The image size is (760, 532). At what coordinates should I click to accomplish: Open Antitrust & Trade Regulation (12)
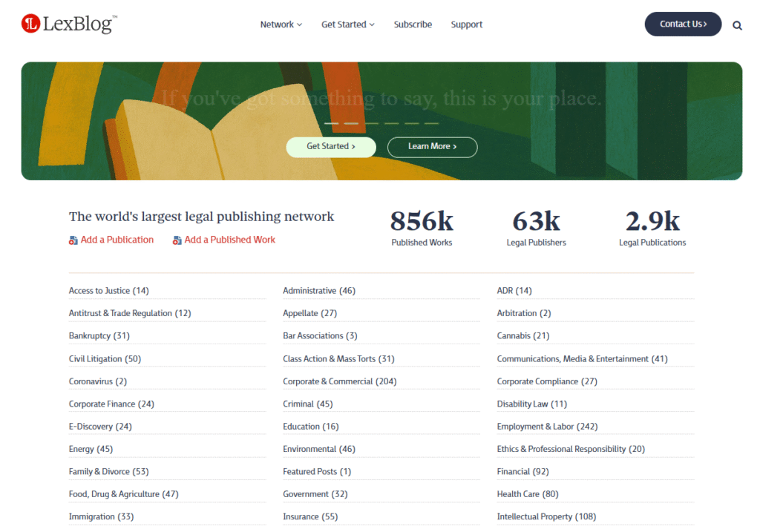[x=130, y=313]
